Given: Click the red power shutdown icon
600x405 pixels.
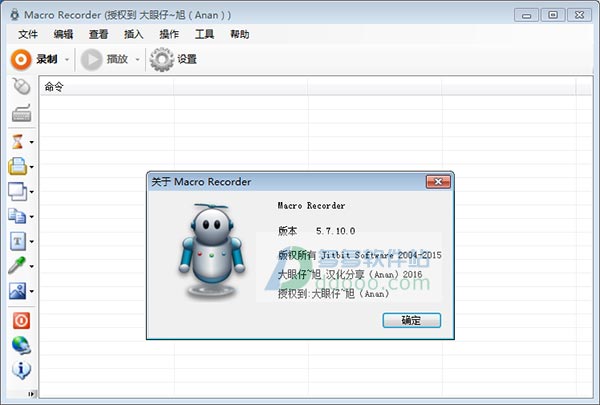Looking at the screenshot, I should click(x=21, y=320).
